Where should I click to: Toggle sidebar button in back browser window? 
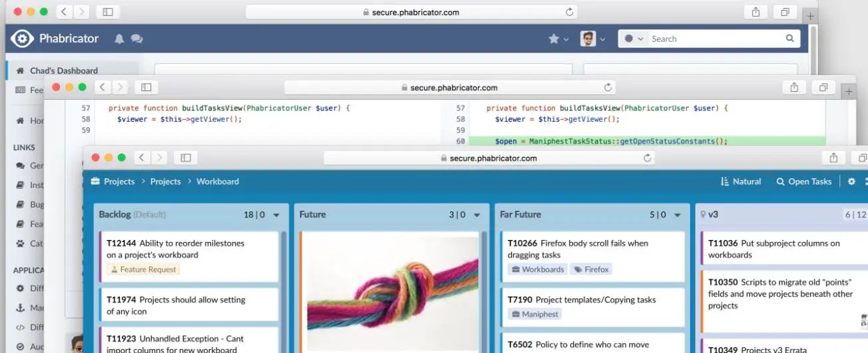108,12
